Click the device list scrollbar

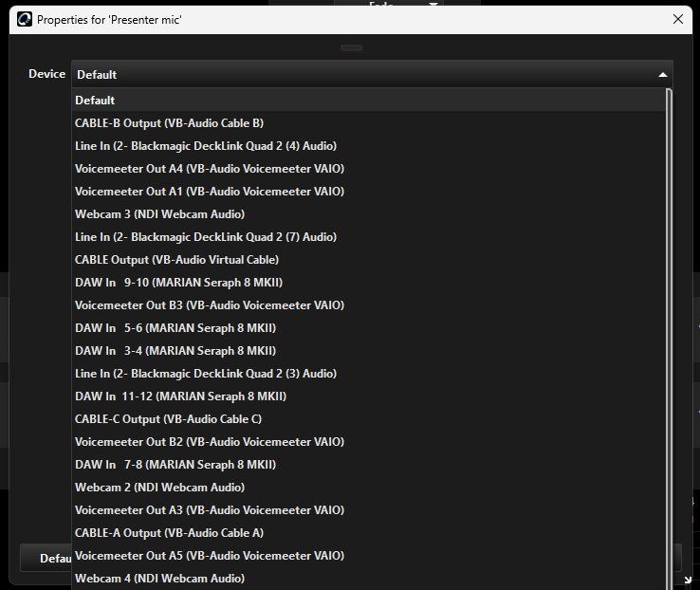coord(669,340)
